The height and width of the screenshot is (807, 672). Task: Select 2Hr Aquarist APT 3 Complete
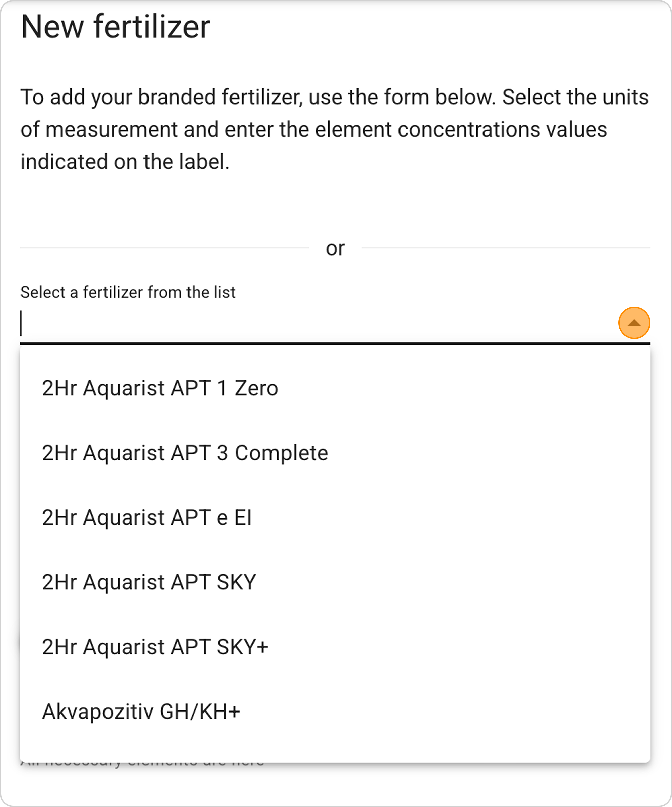(185, 452)
